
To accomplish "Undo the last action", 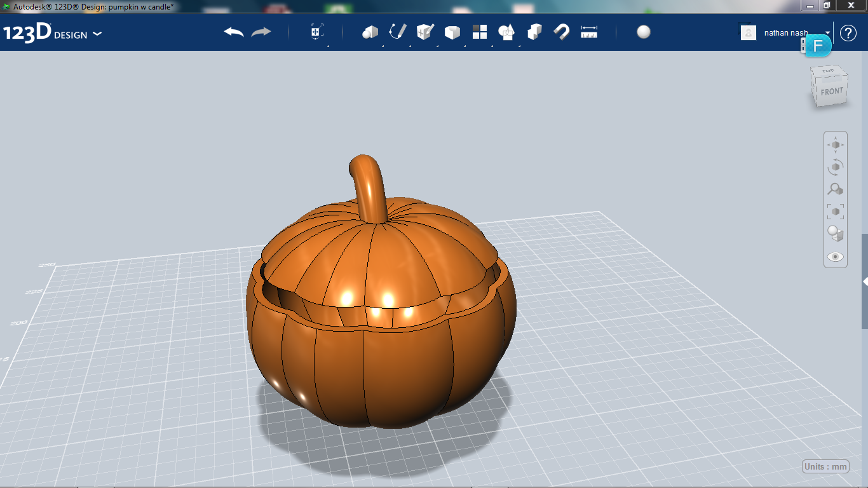I will point(234,32).
